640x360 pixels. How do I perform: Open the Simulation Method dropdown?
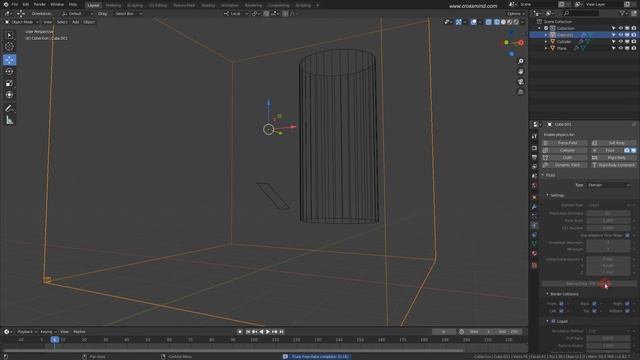pyautogui.click(x=609, y=331)
